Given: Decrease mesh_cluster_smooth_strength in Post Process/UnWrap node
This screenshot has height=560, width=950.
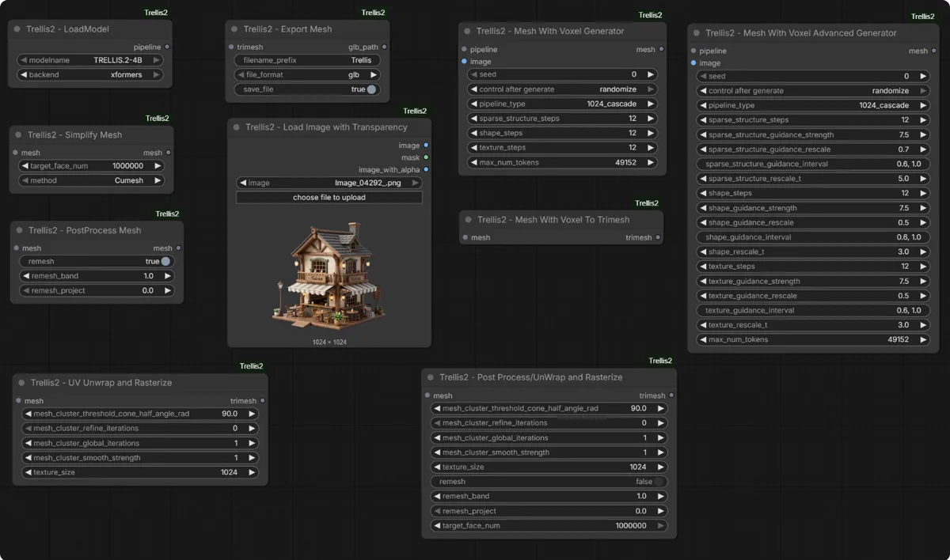Looking at the screenshot, I should click(x=437, y=452).
